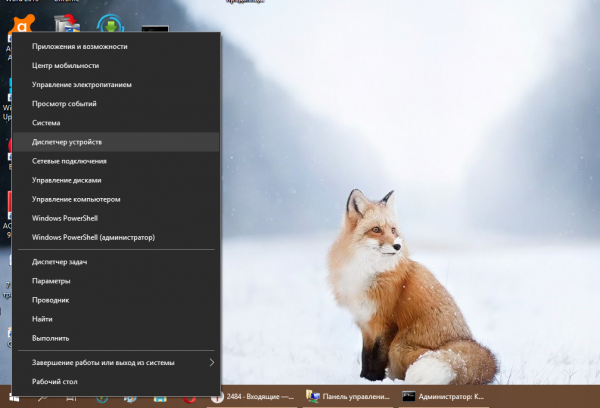Open 'Управление электропитанием'

(82, 84)
